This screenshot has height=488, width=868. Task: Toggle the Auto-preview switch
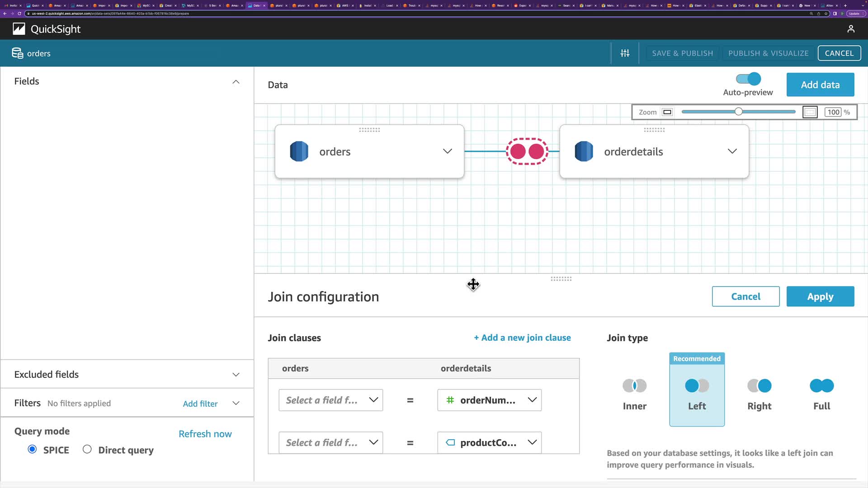tap(748, 79)
